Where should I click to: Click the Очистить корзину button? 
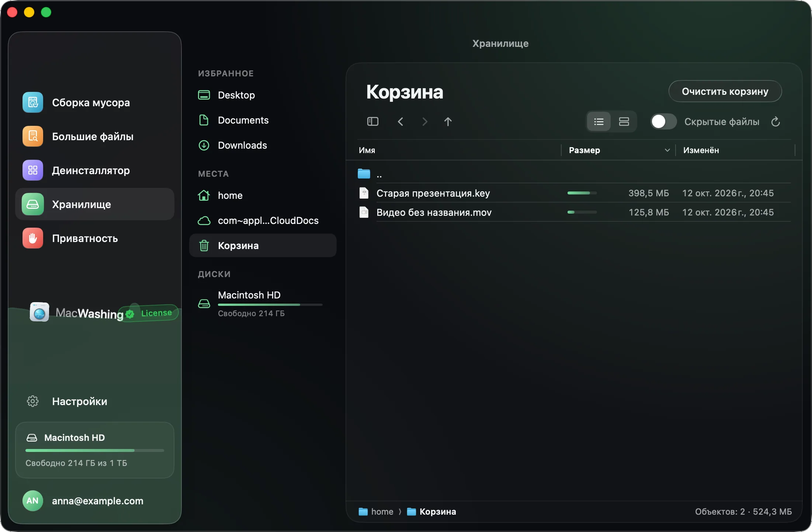coord(725,91)
